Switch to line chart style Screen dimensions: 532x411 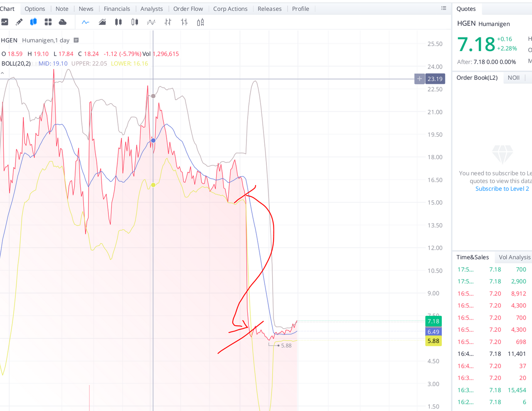86,22
